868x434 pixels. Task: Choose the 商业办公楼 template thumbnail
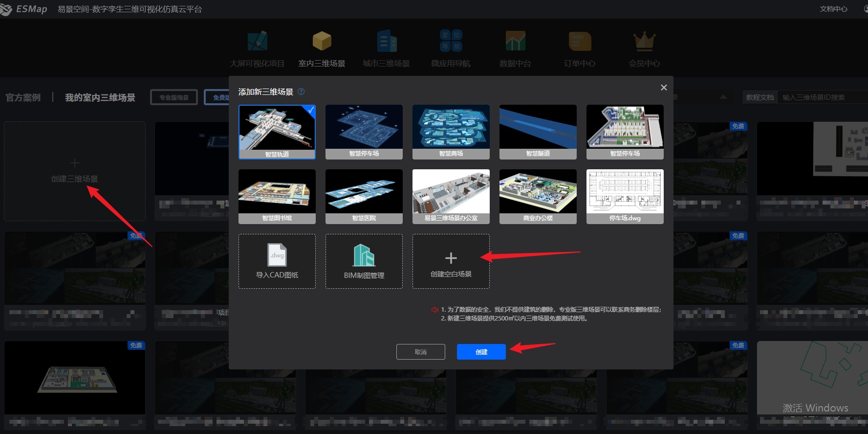(x=538, y=197)
